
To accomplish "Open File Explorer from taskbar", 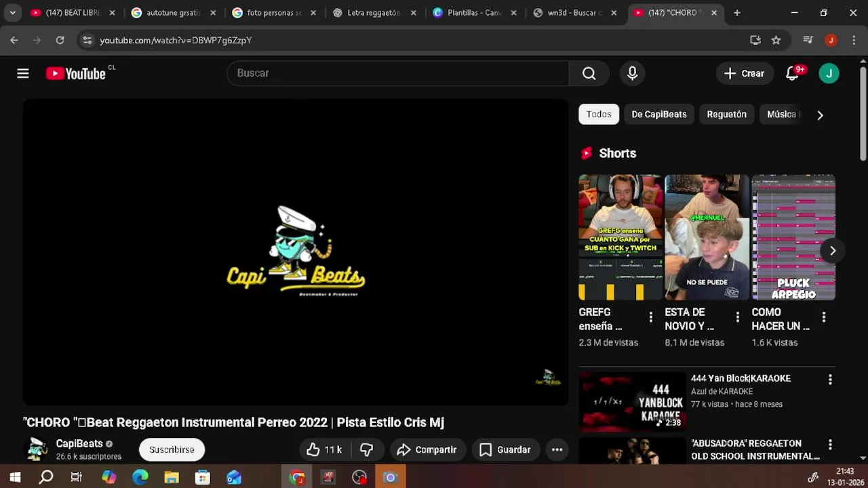I will click(172, 477).
